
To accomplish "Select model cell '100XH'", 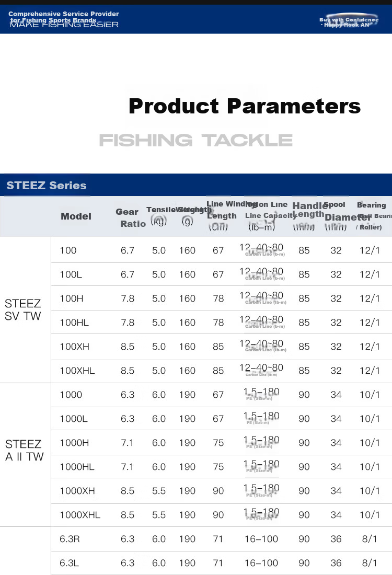I will pyautogui.click(x=74, y=347).
